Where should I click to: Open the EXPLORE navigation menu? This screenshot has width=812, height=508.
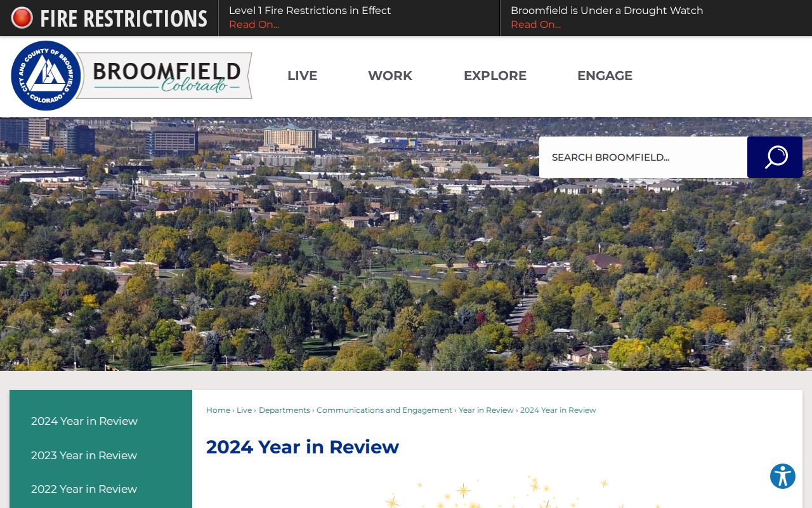(x=495, y=76)
